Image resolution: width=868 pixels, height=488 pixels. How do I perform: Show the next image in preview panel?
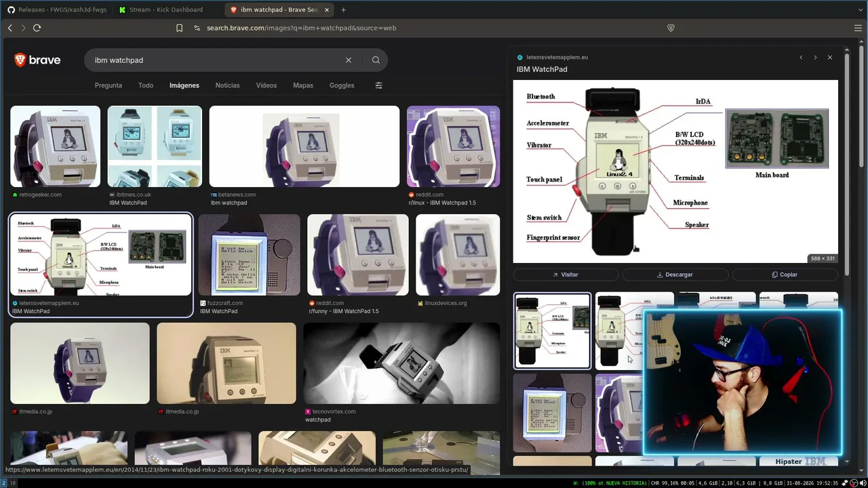tap(815, 58)
